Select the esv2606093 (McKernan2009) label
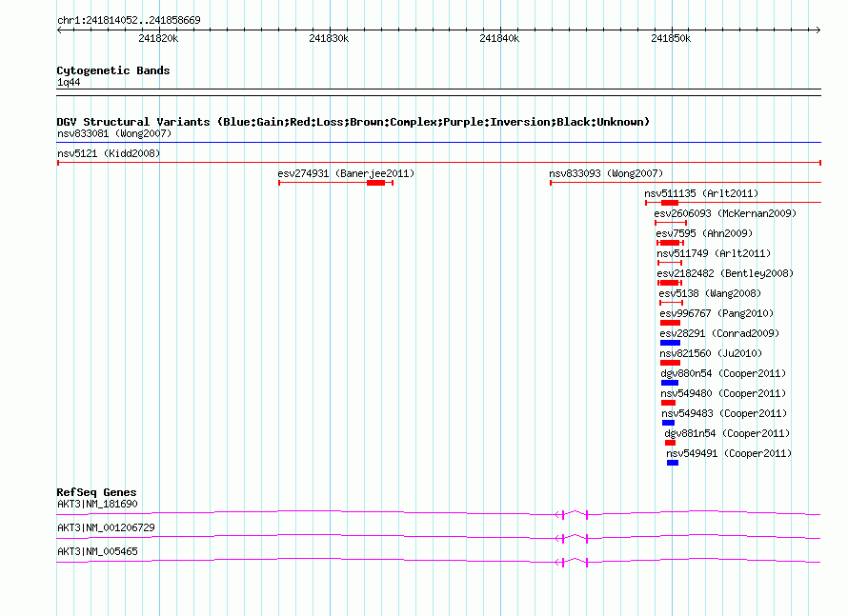The image size is (848, 616). coord(725,213)
